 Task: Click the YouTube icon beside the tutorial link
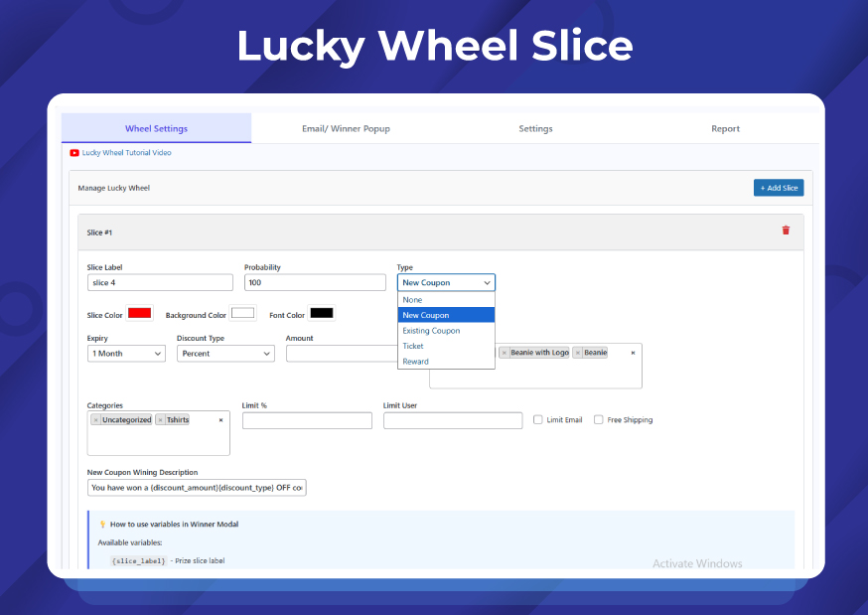pyautogui.click(x=74, y=153)
